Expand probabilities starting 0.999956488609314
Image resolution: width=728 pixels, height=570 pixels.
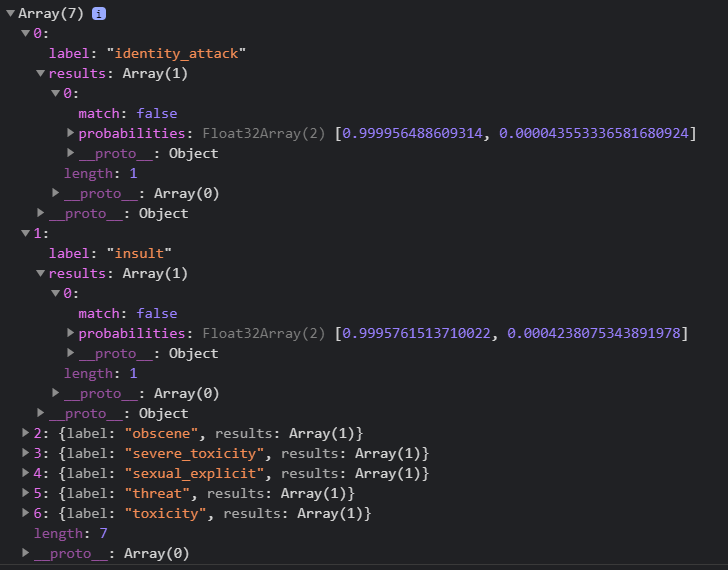pos(71,133)
